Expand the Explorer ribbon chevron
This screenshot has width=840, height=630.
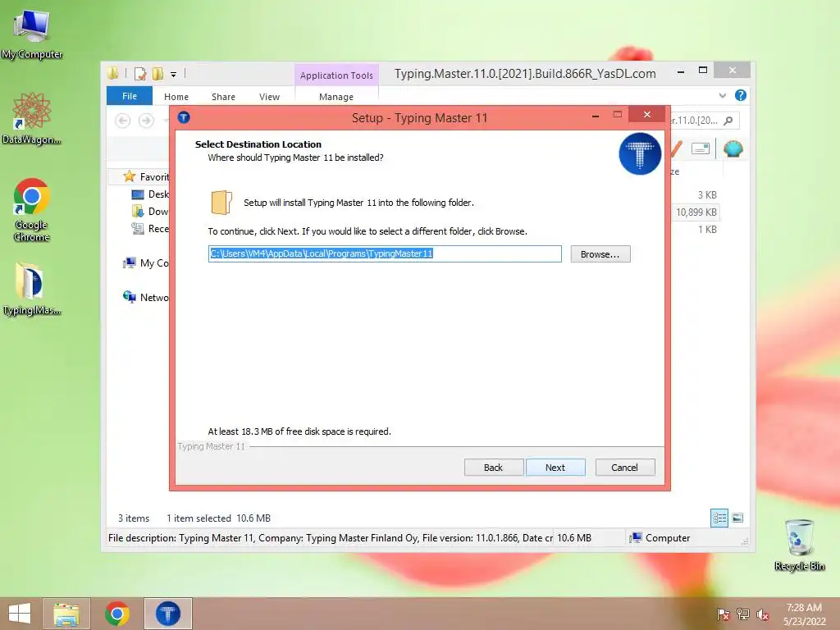(723, 95)
